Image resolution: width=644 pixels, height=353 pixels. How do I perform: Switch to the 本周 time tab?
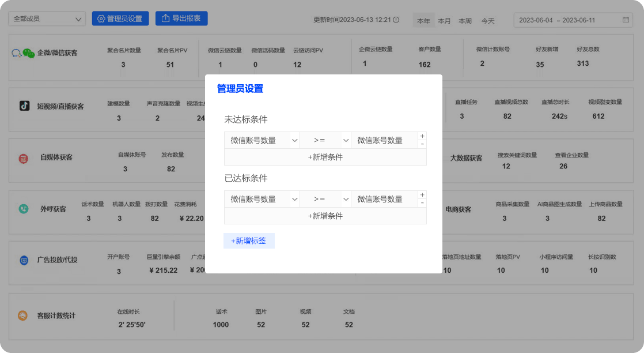click(x=465, y=21)
